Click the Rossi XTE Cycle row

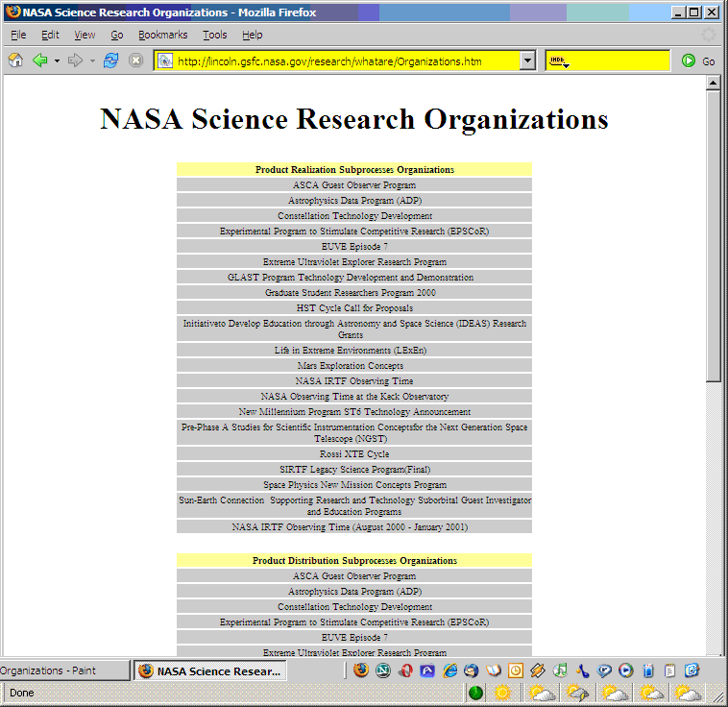pos(354,453)
